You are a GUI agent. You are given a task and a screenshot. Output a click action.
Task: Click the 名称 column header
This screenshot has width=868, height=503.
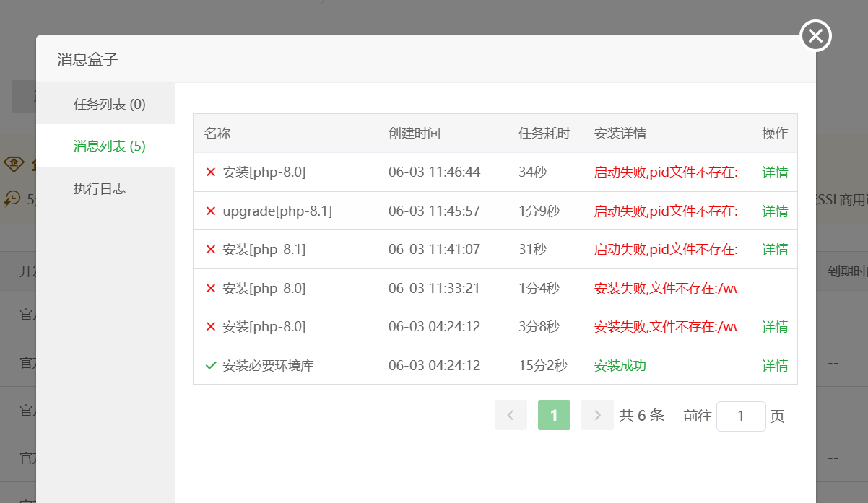click(x=217, y=134)
